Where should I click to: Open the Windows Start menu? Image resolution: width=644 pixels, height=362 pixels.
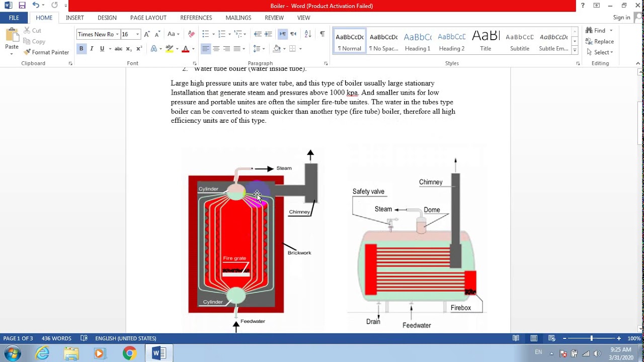click(12, 353)
